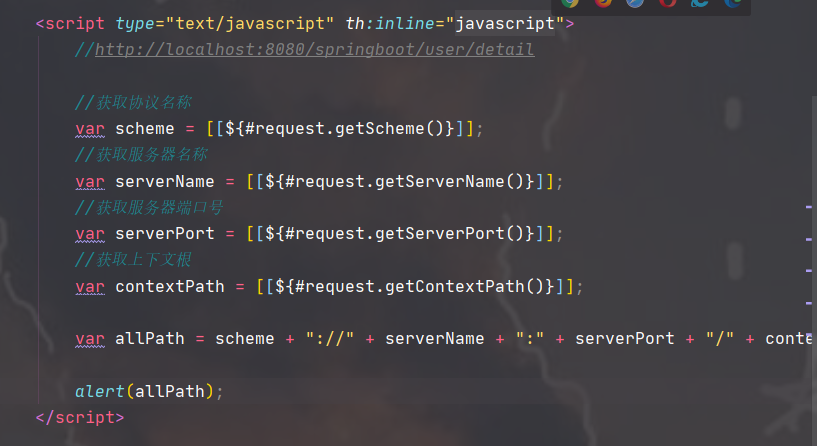Image resolution: width=817 pixels, height=446 pixels.
Task: Click the #request.getContextPath() expression
Action: pos(419,287)
